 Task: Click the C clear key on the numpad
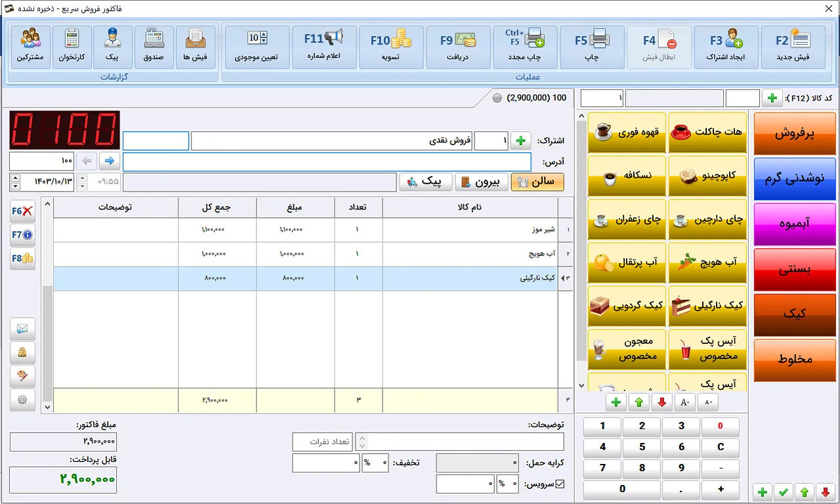click(x=721, y=447)
